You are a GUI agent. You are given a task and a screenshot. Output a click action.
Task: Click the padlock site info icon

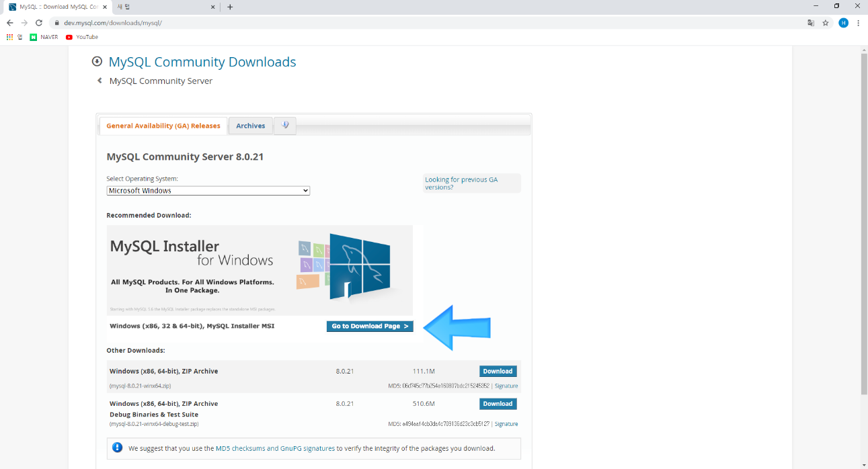57,23
